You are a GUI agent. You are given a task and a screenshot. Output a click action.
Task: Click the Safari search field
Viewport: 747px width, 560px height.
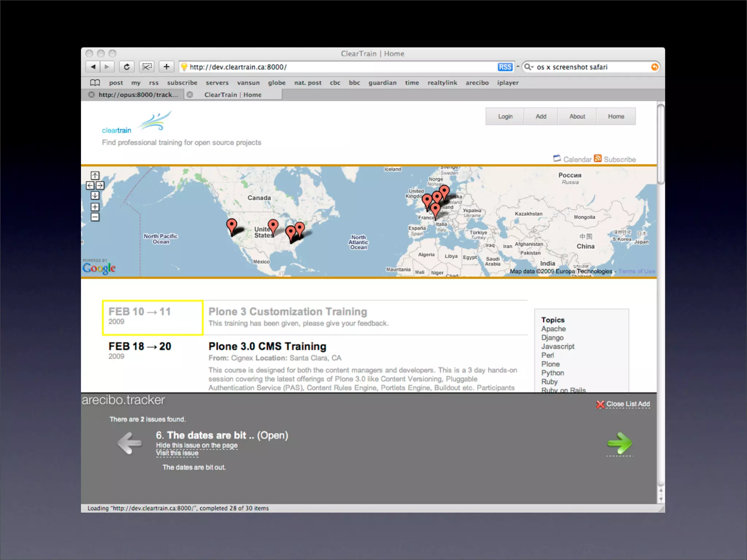click(x=591, y=67)
